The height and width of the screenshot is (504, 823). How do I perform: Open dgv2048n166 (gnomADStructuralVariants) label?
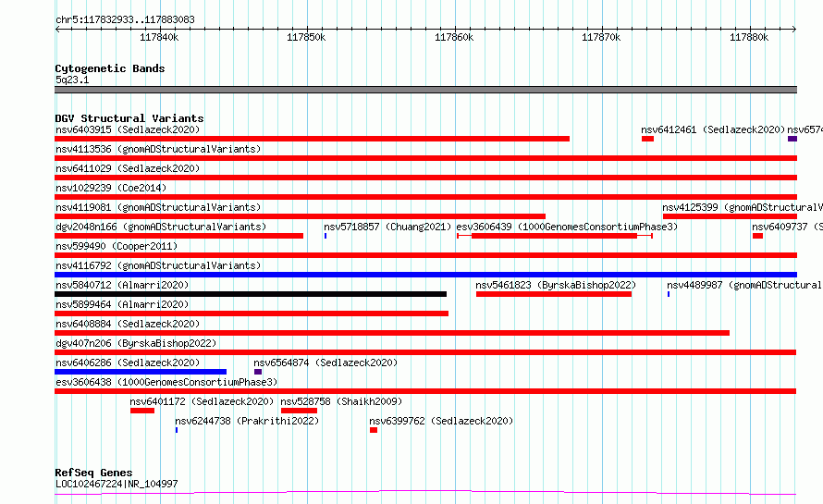coord(161,227)
